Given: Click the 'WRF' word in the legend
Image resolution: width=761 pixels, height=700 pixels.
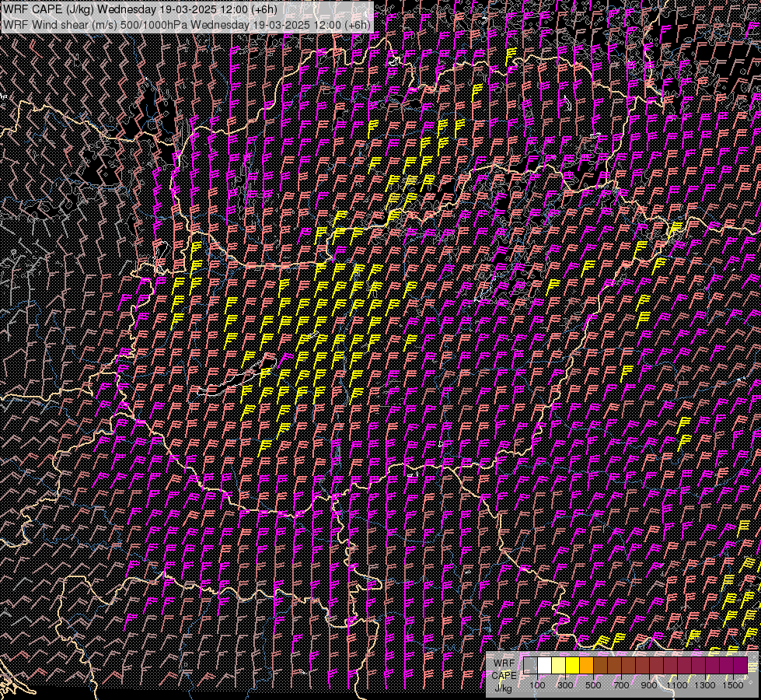Looking at the screenshot, I should click(x=504, y=663).
